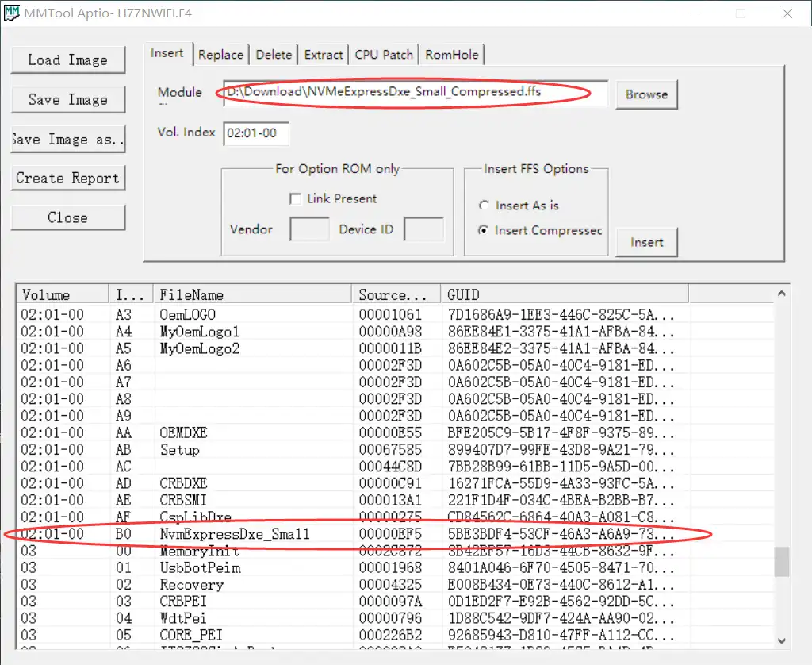Select the NvmExpressDxe_Small module row

point(235,535)
